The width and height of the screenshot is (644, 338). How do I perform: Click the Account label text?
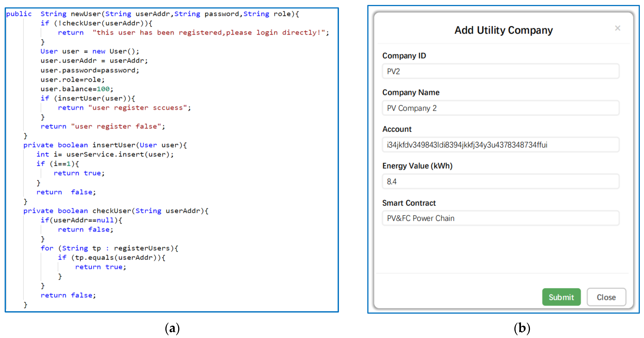coord(397,129)
